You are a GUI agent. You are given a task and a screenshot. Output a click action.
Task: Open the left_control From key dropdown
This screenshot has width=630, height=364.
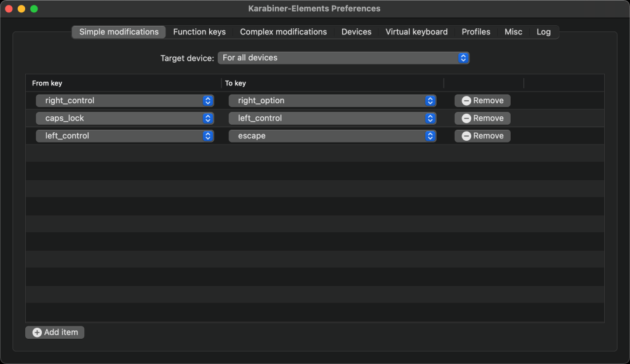pyautogui.click(x=124, y=136)
